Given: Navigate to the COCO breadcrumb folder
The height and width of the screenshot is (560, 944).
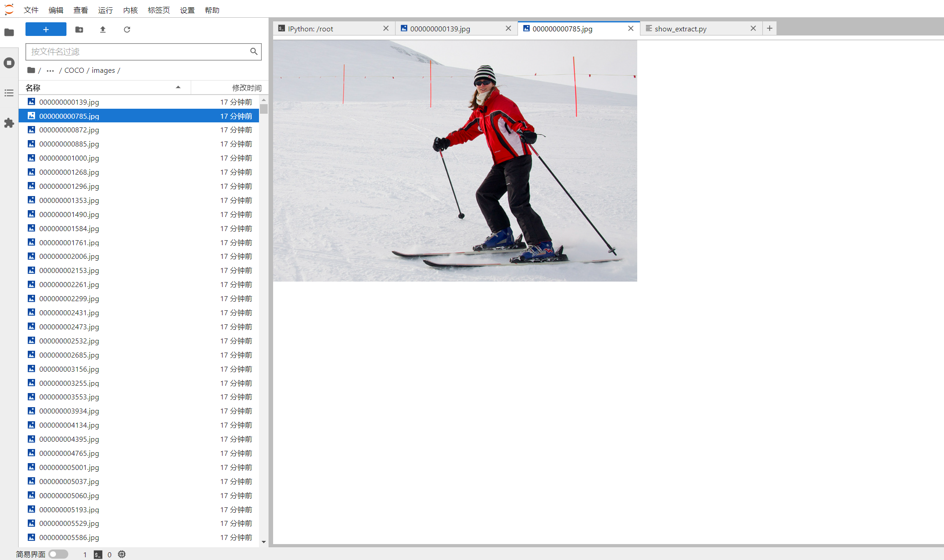Looking at the screenshot, I should click(x=74, y=70).
